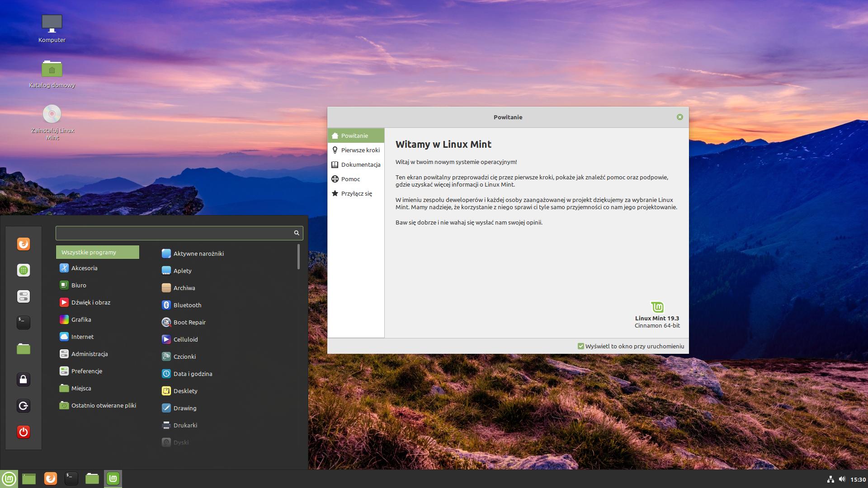This screenshot has width=868, height=488.
Task: Open Bluetooth from the applications list
Action: [x=187, y=305]
